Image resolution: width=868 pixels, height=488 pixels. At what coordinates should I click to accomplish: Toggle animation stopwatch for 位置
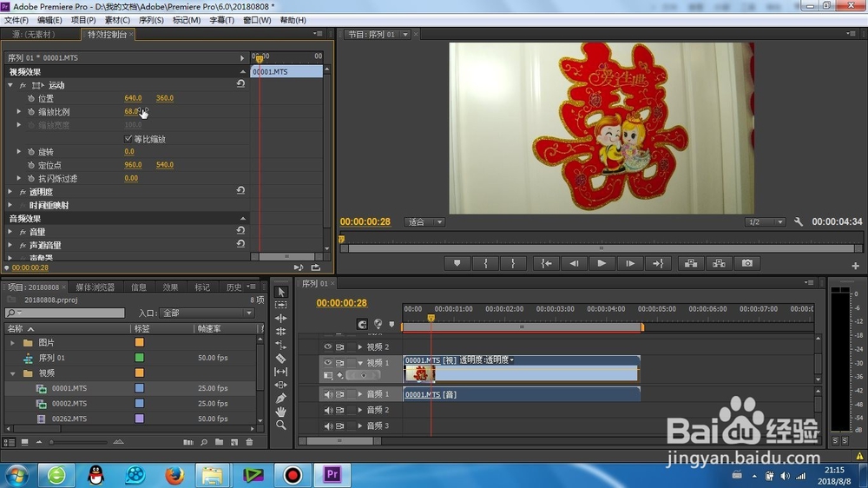(x=31, y=98)
